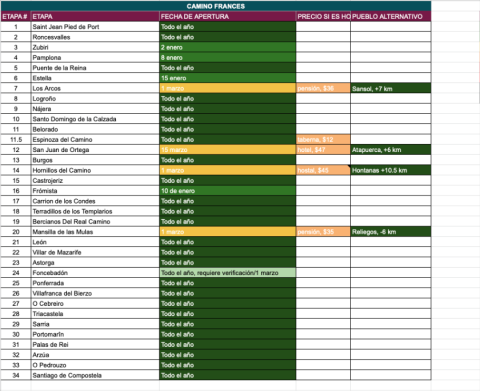
Task: Click the Foncebadón verification date cell
Action: coord(228,273)
